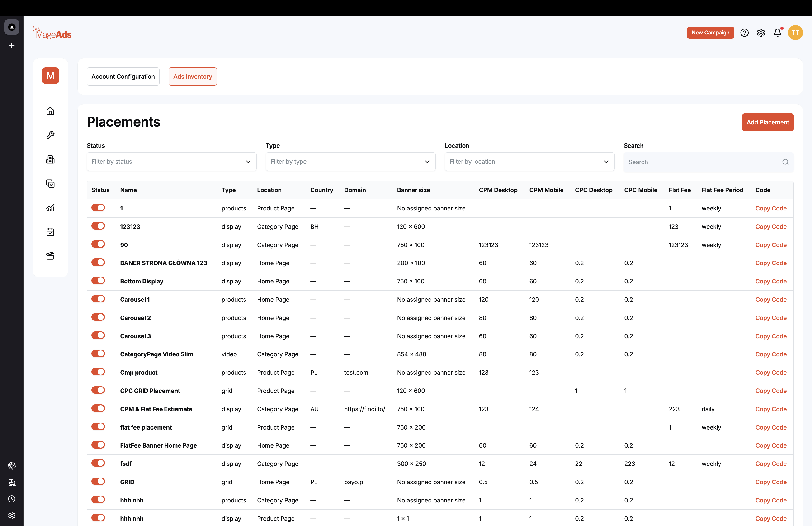Expand the Filter by location dropdown
The image size is (812, 526).
point(529,162)
